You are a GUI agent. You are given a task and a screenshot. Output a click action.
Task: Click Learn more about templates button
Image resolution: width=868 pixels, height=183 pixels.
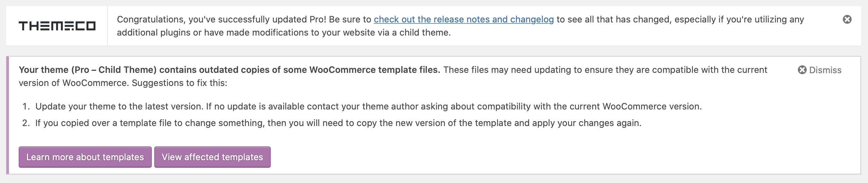pyautogui.click(x=85, y=157)
